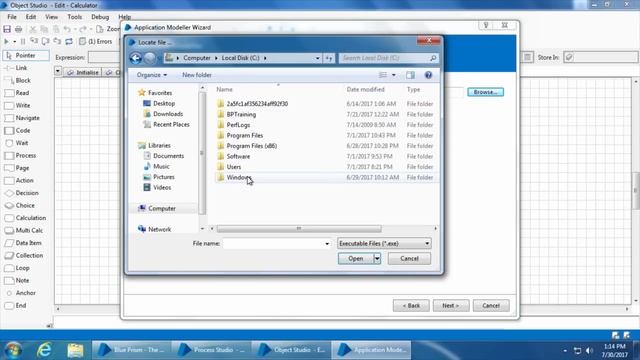Image resolution: width=640 pixels, height=360 pixels.
Task: Click the Open button in file dialog
Action: click(356, 258)
